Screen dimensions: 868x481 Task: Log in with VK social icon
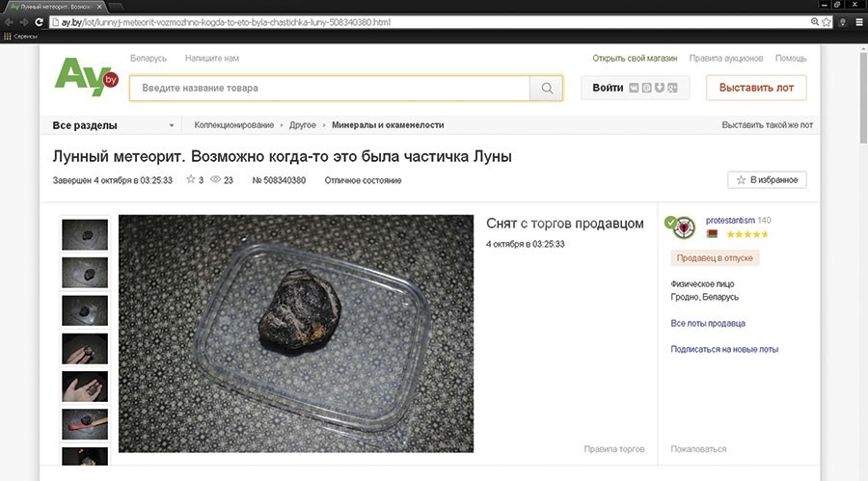pos(634,88)
